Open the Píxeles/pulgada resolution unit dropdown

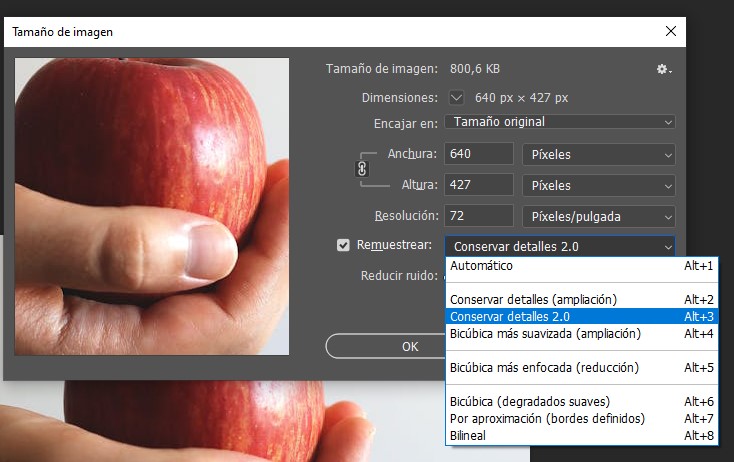click(x=599, y=217)
